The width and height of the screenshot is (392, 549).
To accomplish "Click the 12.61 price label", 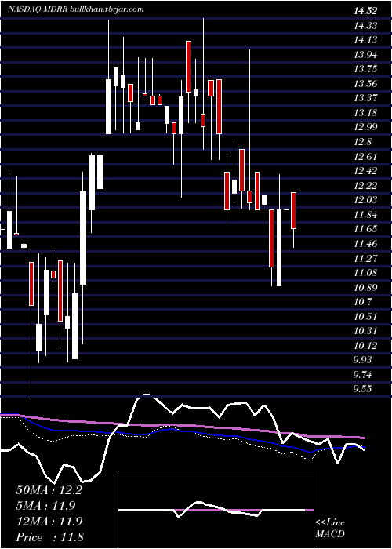I will pyautogui.click(x=365, y=156).
